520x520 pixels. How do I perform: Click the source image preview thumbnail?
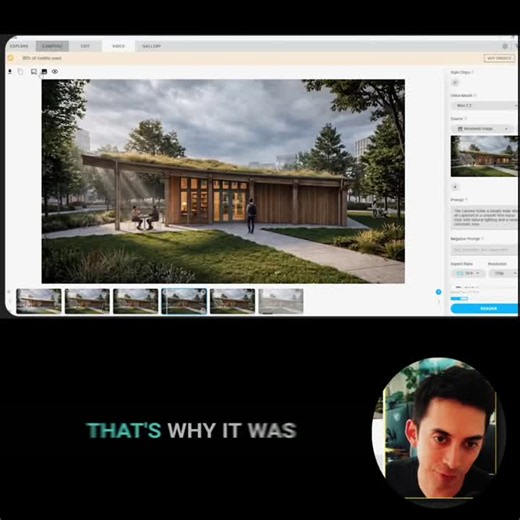(x=485, y=156)
